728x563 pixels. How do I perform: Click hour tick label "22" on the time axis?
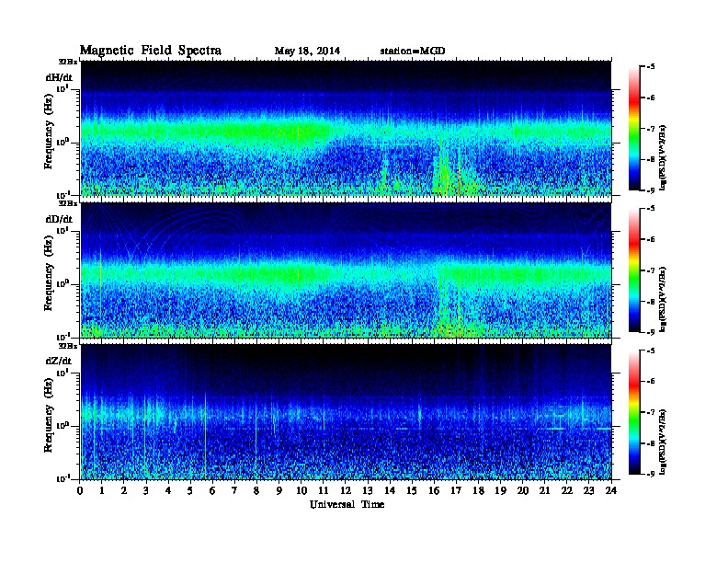click(x=566, y=490)
